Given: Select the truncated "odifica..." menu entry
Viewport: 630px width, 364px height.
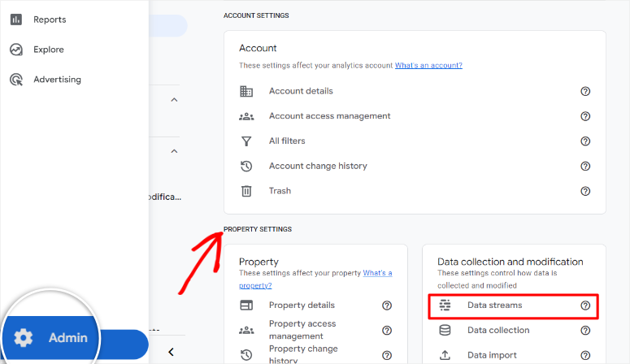Looking at the screenshot, I should click(165, 197).
